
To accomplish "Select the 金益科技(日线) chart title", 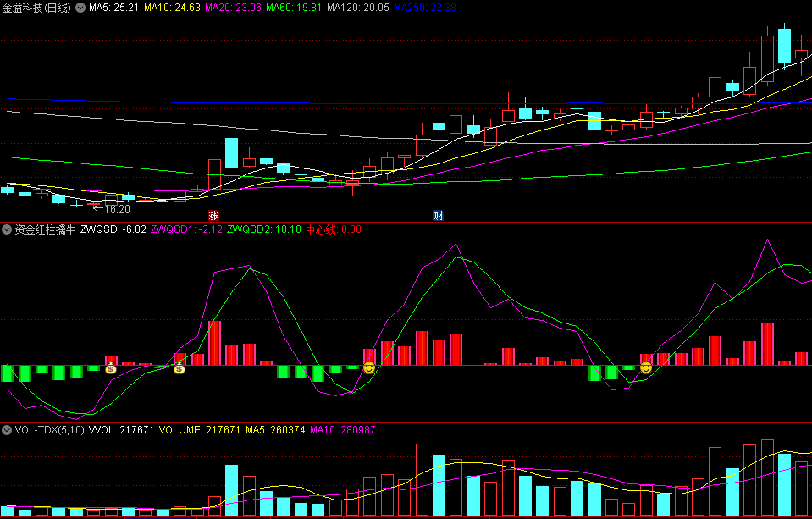I will point(36,8).
